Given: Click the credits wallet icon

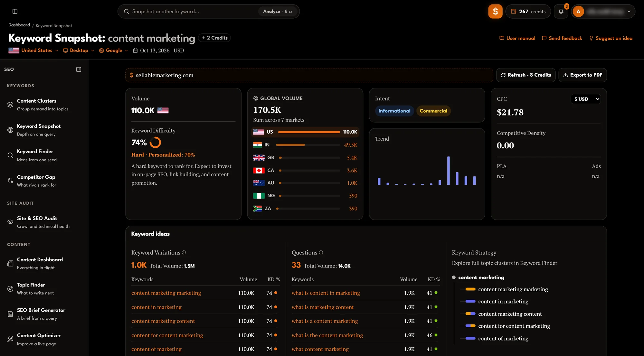Looking at the screenshot, I should 514,11.
